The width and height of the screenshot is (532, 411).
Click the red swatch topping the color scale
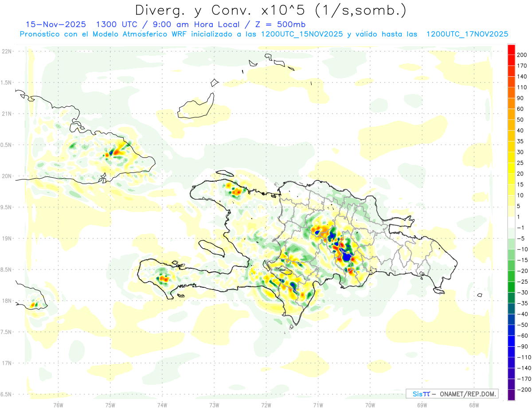(511, 50)
